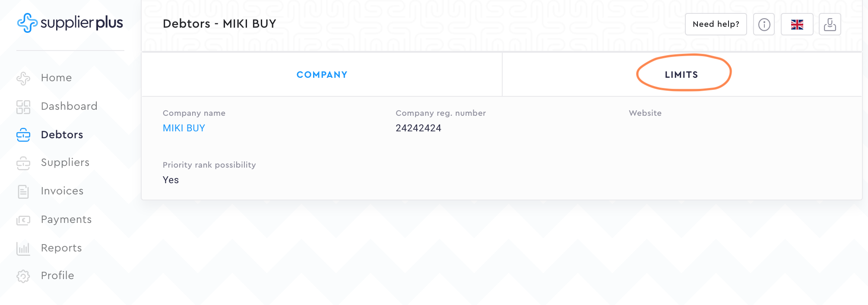The image size is (868, 305).
Task: Select the Company tab
Action: [x=322, y=75]
